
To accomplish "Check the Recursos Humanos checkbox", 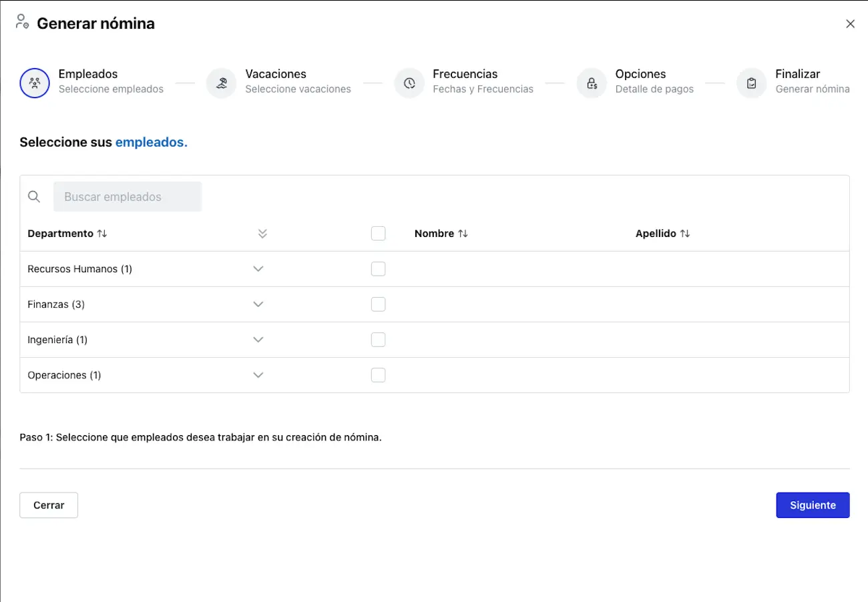I will 378,269.
